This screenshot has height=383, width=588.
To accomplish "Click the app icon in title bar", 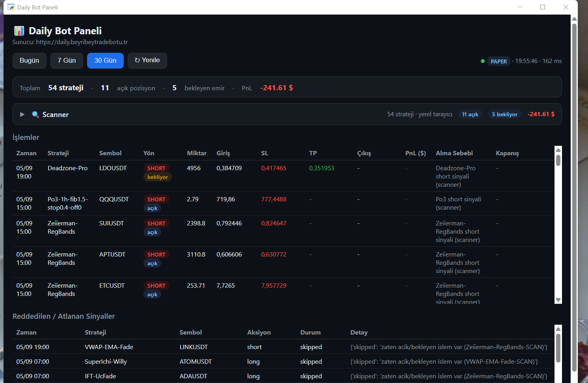I will pyautogui.click(x=11, y=7).
